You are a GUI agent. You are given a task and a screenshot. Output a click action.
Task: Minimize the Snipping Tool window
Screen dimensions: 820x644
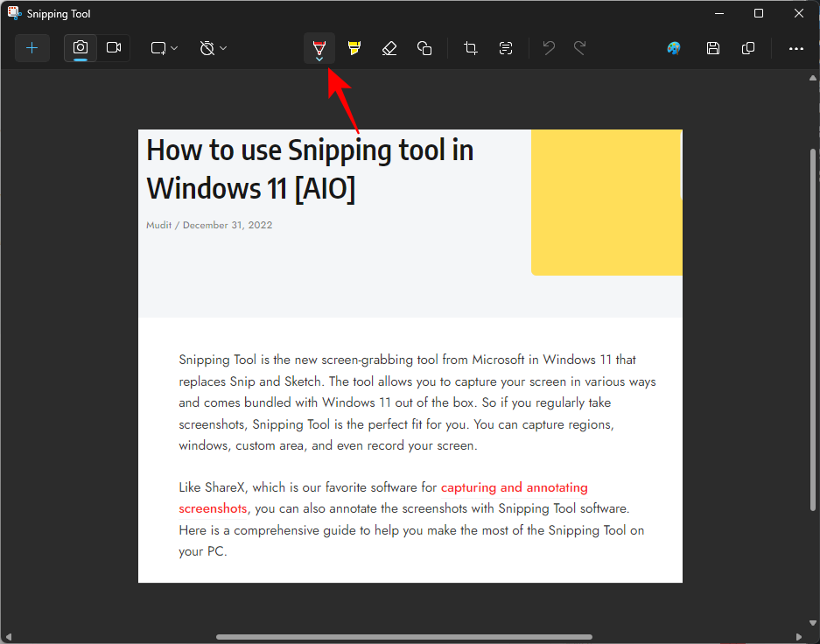click(719, 14)
